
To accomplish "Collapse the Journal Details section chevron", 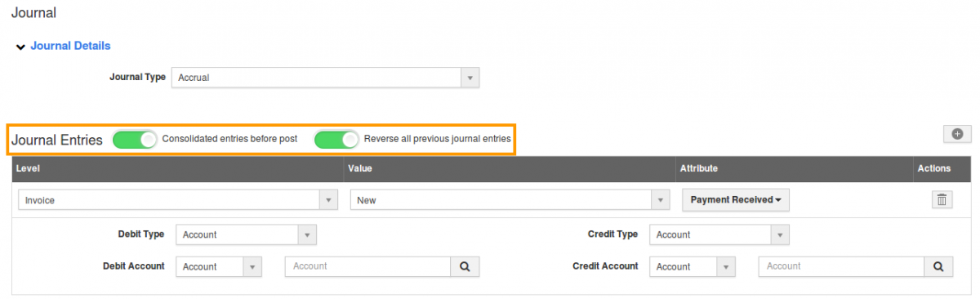I will point(20,47).
